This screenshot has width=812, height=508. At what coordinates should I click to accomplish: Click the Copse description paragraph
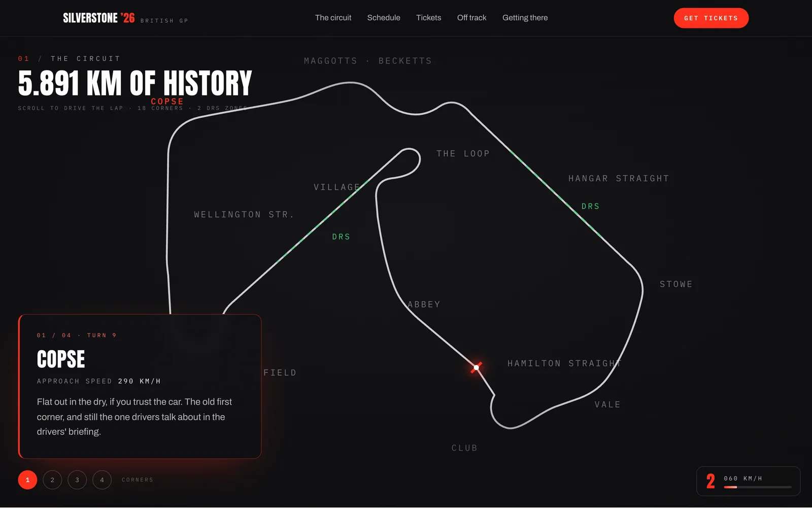(134, 417)
